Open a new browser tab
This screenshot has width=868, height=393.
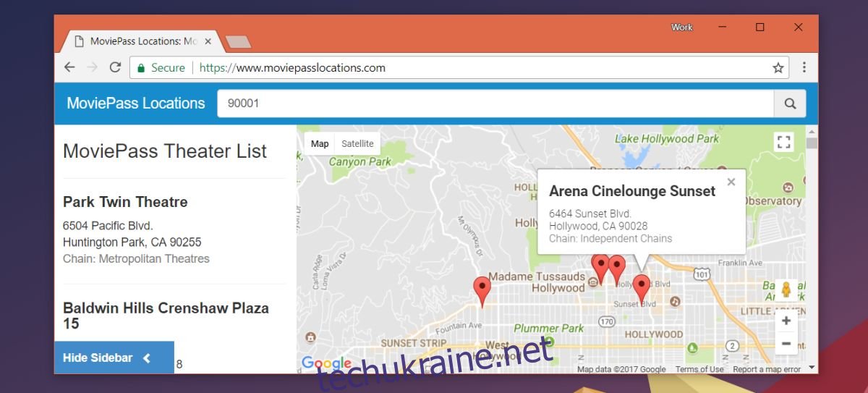coord(238,42)
